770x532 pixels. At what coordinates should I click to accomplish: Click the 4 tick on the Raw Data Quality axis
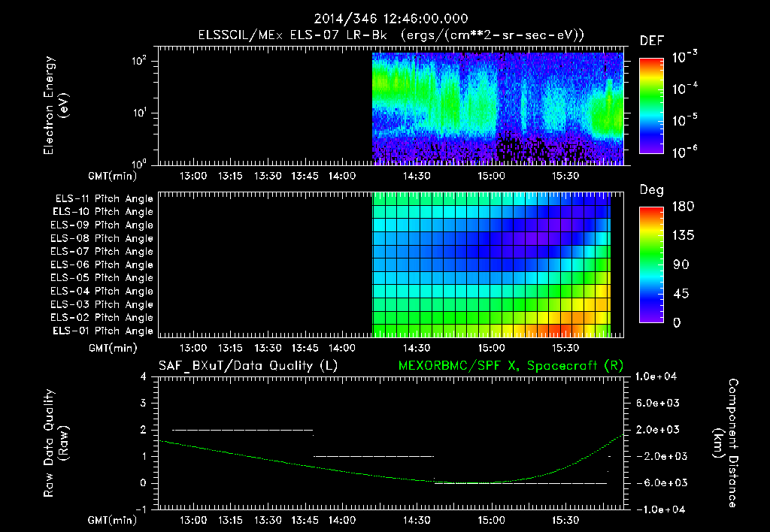pyautogui.click(x=144, y=376)
